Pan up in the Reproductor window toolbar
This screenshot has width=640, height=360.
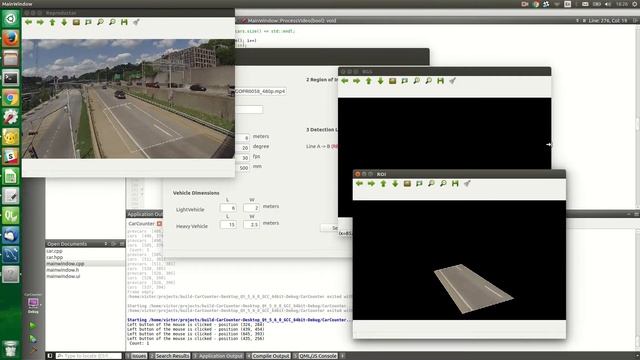pyautogui.click(x=52, y=22)
